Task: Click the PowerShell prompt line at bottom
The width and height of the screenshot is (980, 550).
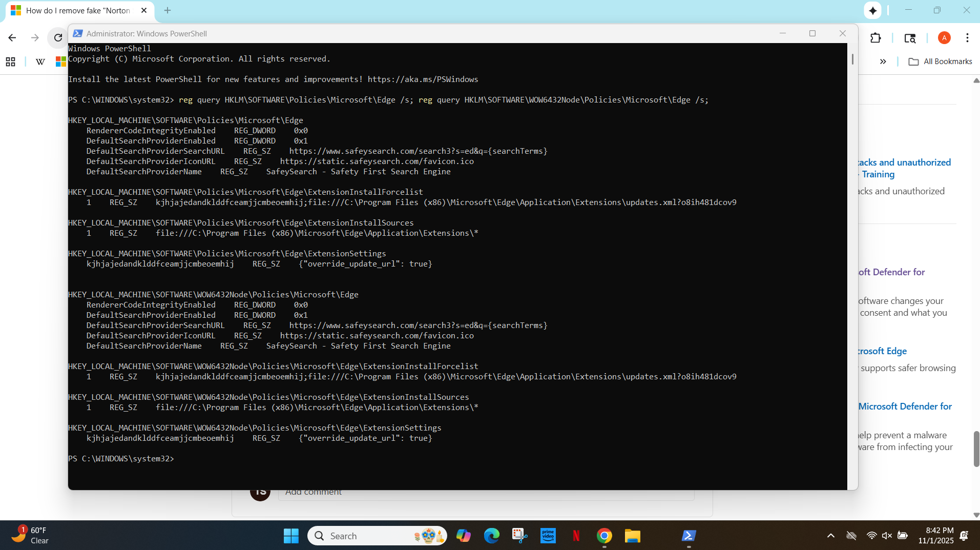Action: [x=121, y=459]
